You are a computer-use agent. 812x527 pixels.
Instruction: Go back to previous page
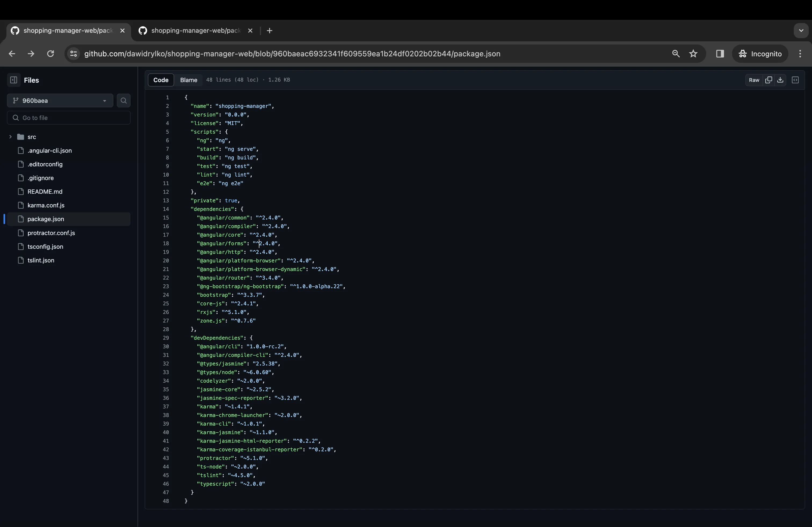coord(12,53)
